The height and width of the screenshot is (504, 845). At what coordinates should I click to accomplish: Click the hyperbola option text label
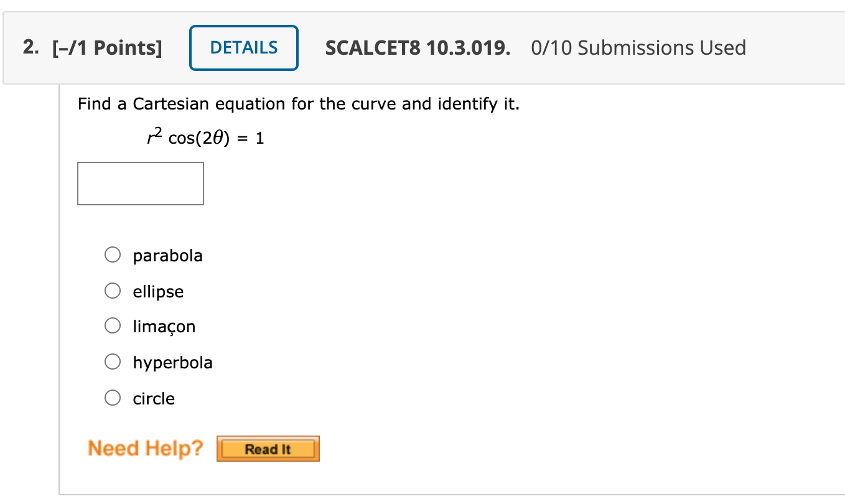(x=173, y=362)
